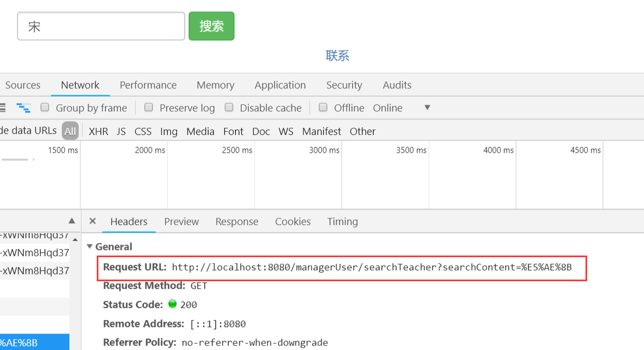This screenshot has height=350, width=644.
Task: Click the Request URL value text
Action: point(372,268)
